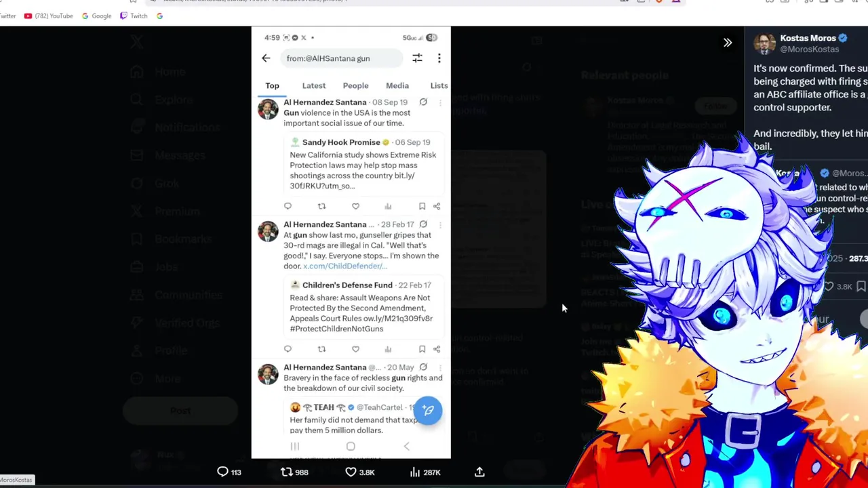Switch to the Latest tab
Image resolution: width=868 pixels, height=488 pixels.
[x=313, y=85]
